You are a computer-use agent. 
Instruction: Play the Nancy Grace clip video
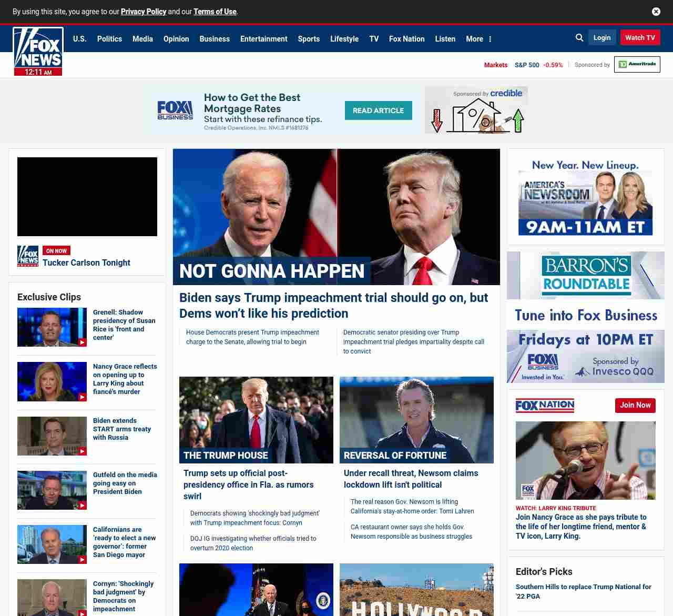(52, 381)
